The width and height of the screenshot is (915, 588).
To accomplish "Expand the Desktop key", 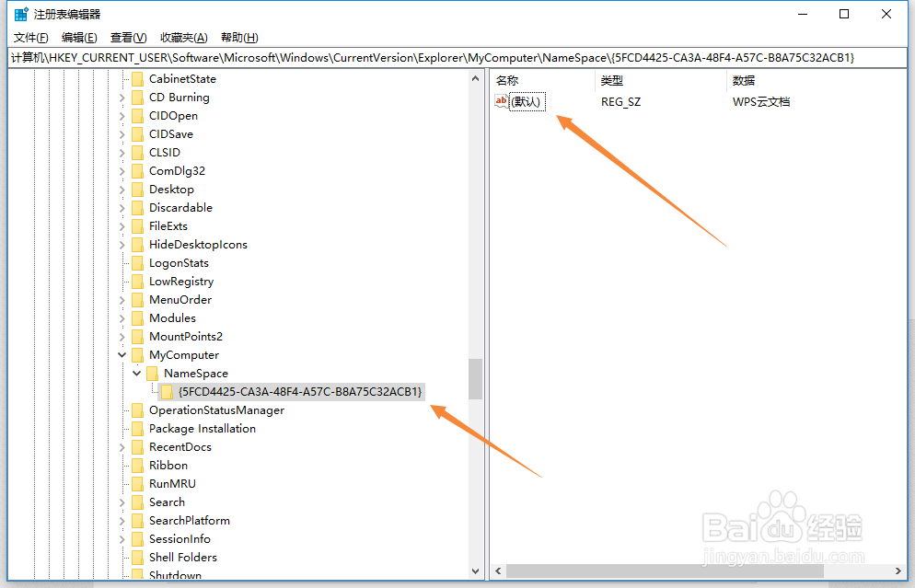I will [x=122, y=190].
